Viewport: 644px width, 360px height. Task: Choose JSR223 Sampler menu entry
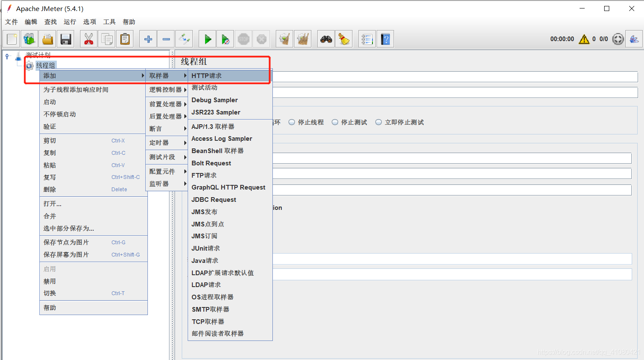coord(230,112)
